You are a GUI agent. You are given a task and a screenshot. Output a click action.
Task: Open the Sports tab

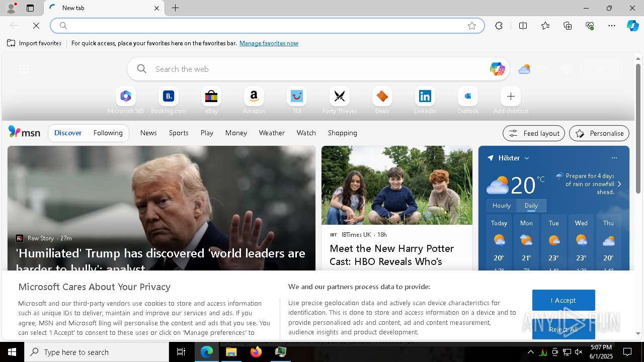click(x=179, y=133)
